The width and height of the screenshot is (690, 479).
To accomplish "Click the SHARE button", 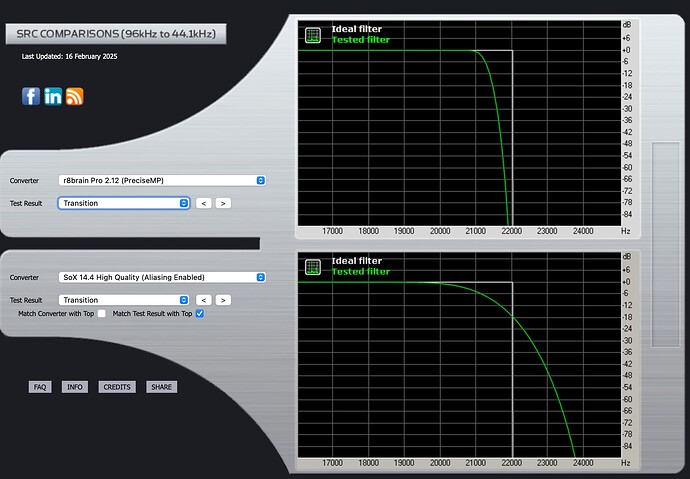I will coord(161,387).
